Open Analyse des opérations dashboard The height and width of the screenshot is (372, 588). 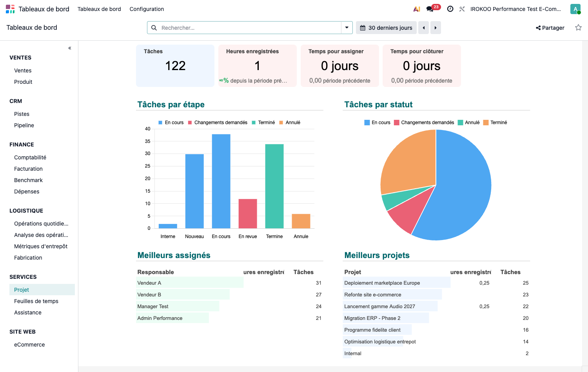point(41,235)
